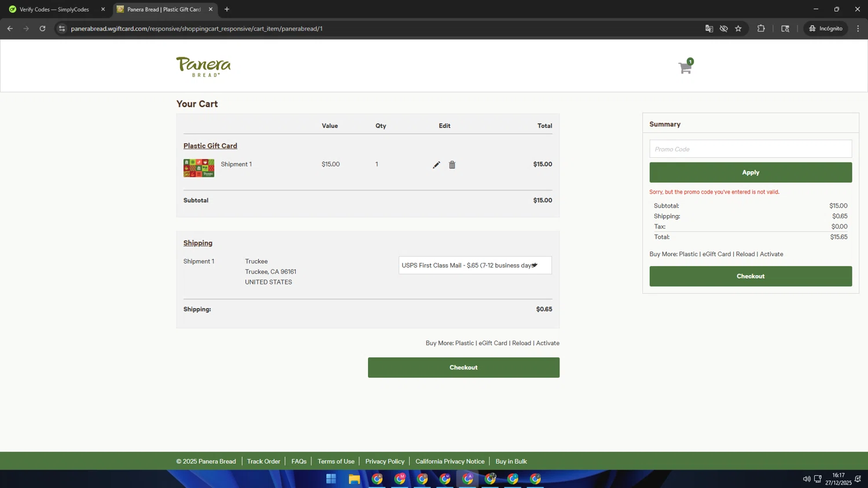Click the Summary total value $15.65
This screenshot has height=488, width=868.
[838, 237]
